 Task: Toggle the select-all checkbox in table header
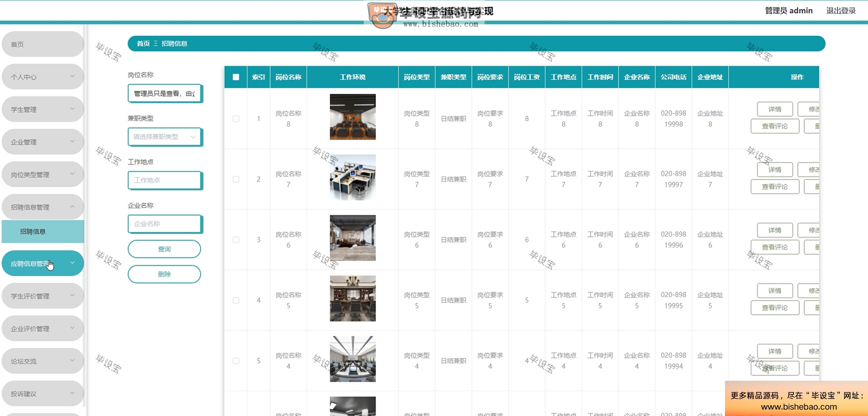click(236, 77)
